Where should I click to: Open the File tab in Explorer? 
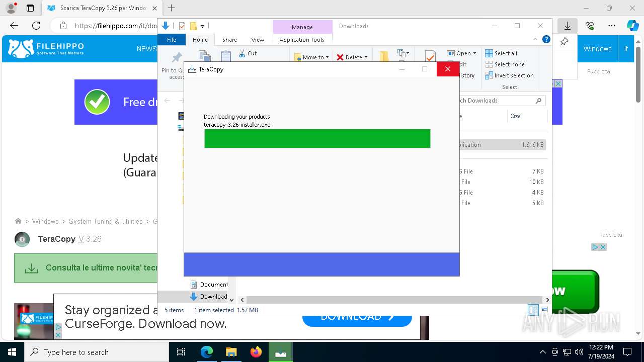tap(172, 40)
